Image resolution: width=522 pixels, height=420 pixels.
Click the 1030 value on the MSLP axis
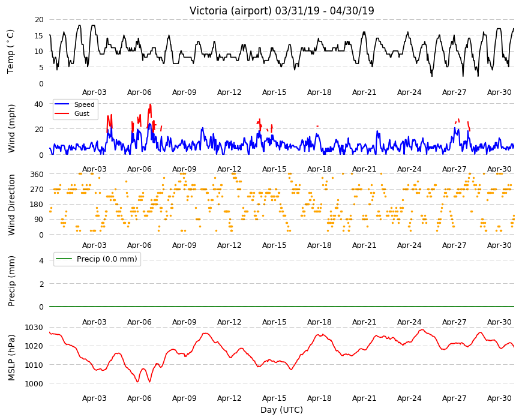click(34, 328)
